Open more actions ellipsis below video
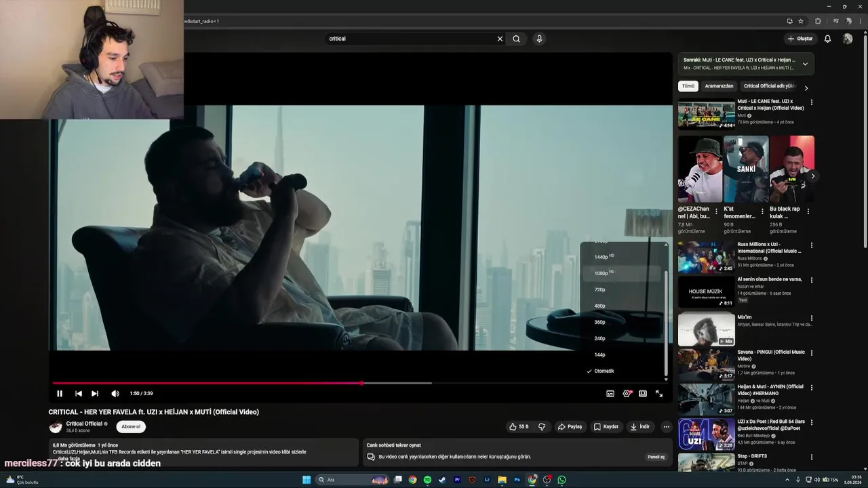Viewport: 868px width, 488px height. click(x=667, y=427)
